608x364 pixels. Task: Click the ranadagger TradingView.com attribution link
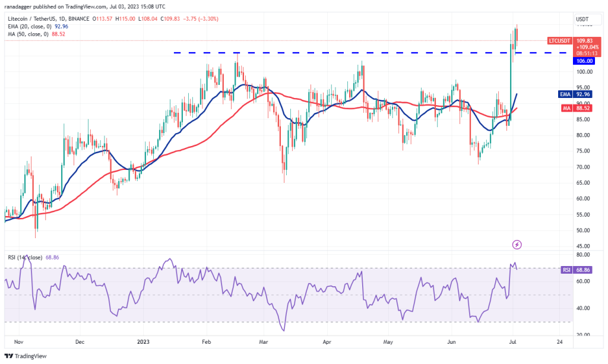[59, 7]
